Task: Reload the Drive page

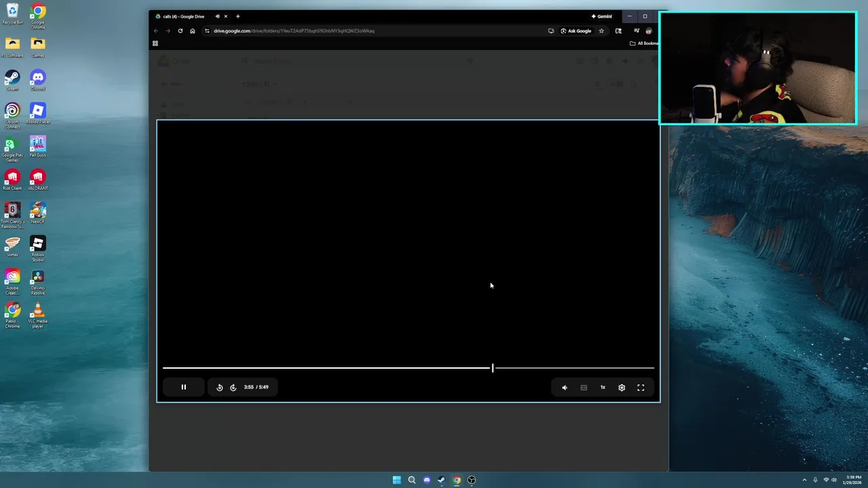Action: click(x=180, y=30)
